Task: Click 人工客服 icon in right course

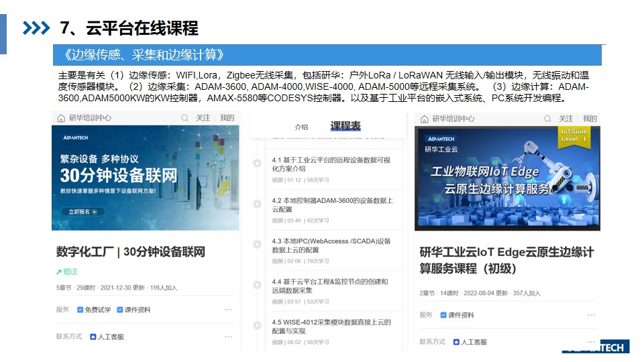Action: (456, 343)
